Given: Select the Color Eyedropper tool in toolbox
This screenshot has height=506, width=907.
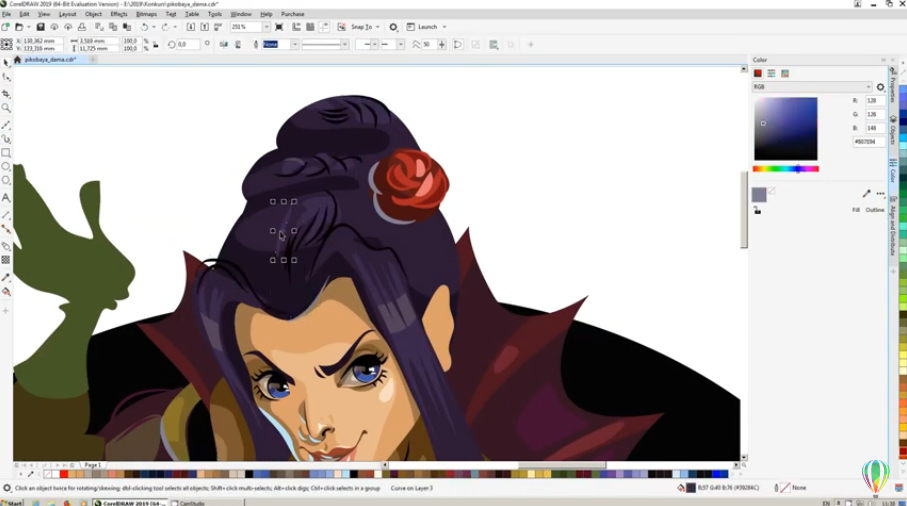Looking at the screenshot, I should coord(6,278).
